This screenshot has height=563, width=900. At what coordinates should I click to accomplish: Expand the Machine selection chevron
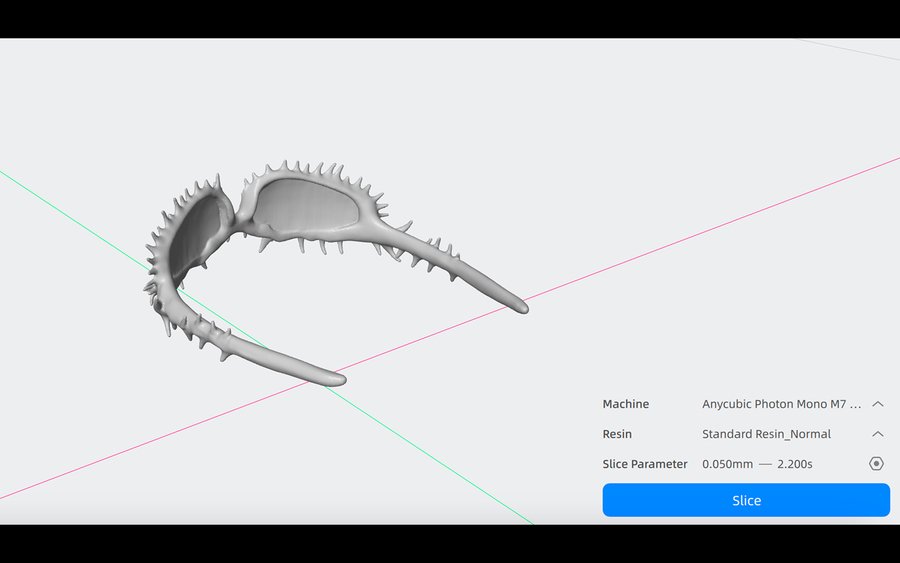click(x=877, y=404)
